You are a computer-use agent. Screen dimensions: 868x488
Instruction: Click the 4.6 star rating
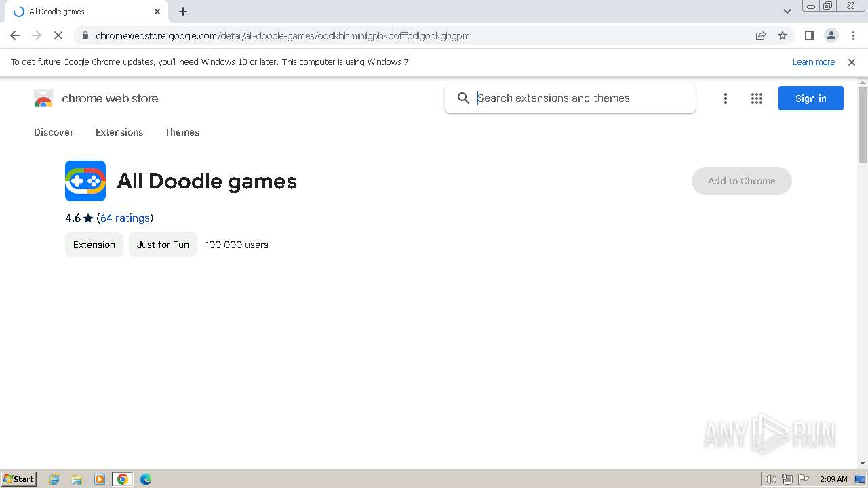point(79,218)
